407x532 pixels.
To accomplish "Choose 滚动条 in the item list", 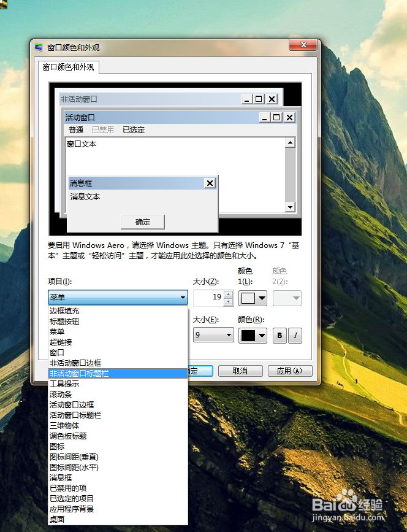I will click(x=118, y=395).
